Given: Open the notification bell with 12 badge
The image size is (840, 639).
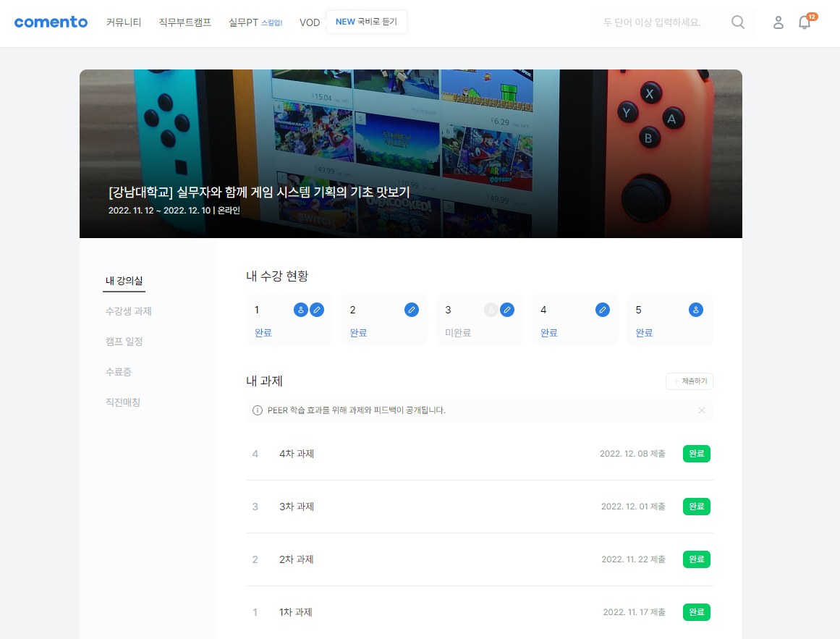Looking at the screenshot, I should click(x=806, y=22).
